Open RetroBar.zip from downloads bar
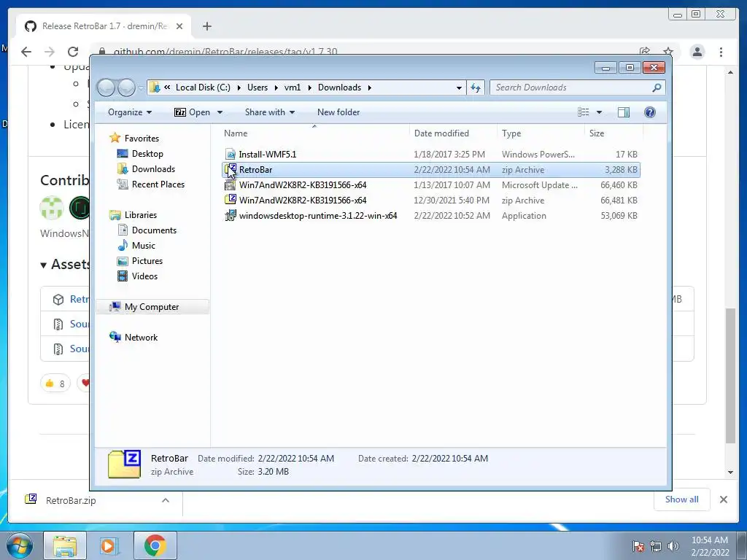Screen dimensions: 747x560 tap(71, 500)
